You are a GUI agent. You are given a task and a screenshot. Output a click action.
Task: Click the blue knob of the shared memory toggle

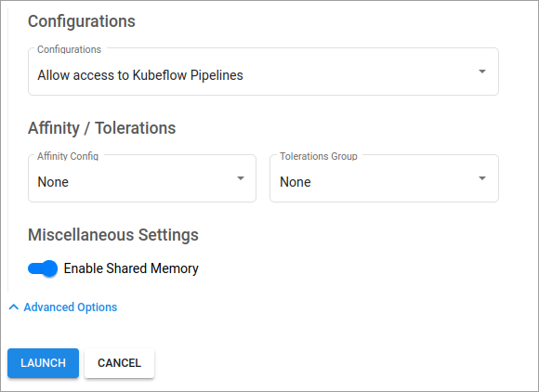(49, 268)
